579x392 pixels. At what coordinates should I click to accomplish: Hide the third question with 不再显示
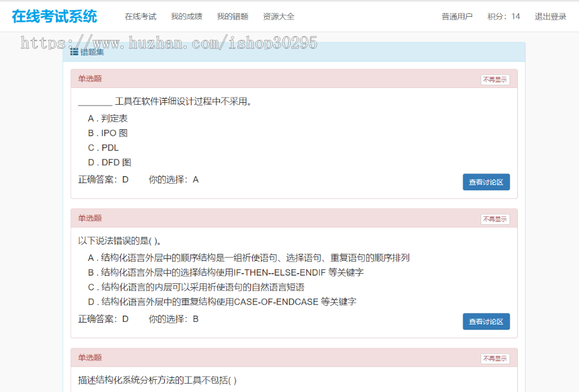click(x=495, y=359)
